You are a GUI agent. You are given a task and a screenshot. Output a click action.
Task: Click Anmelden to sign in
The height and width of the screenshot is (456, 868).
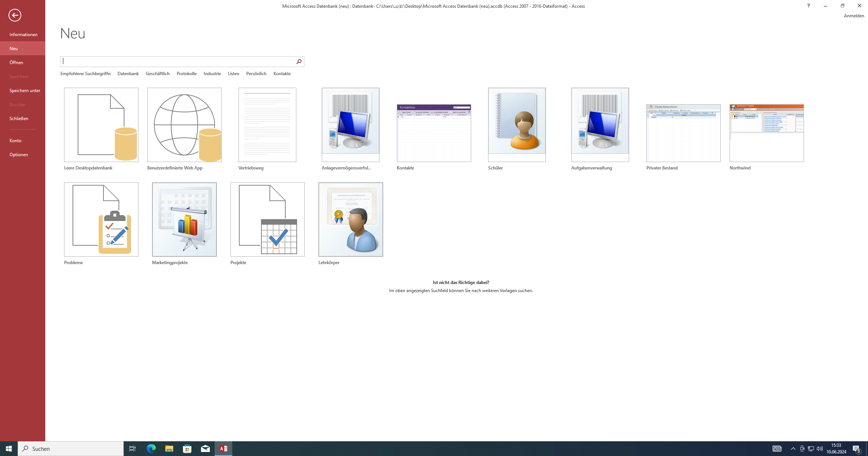point(854,16)
